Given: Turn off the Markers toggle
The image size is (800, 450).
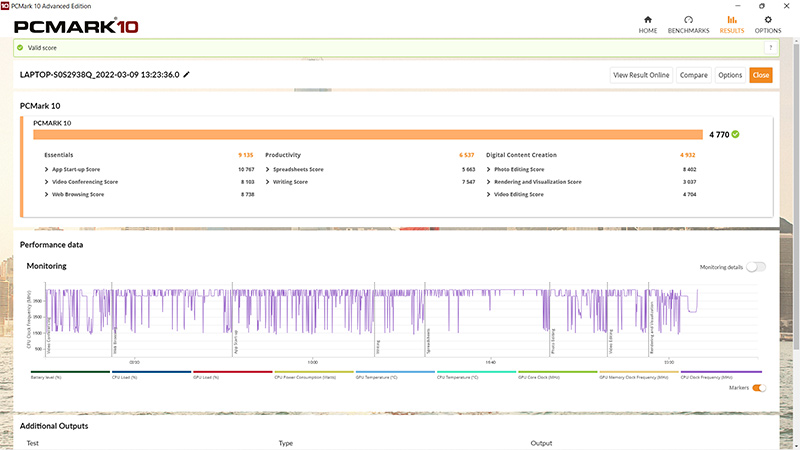Looking at the screenshot, I should coord(759,388).
